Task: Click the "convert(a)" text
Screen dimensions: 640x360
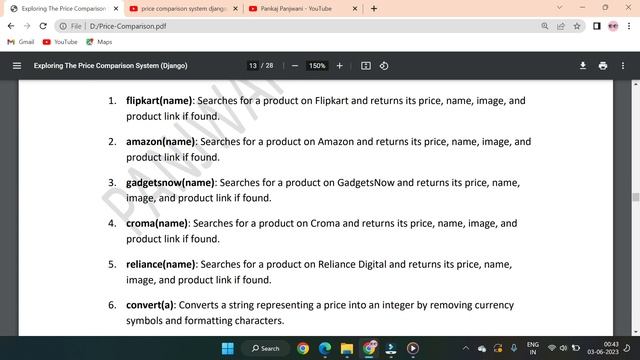Action: (150, 305)
